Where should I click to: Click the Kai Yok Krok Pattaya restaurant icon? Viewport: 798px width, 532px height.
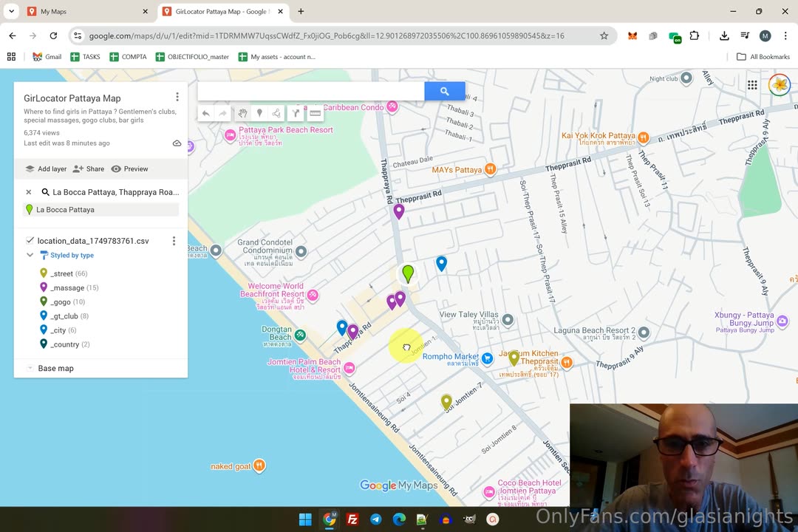(644, 137)
